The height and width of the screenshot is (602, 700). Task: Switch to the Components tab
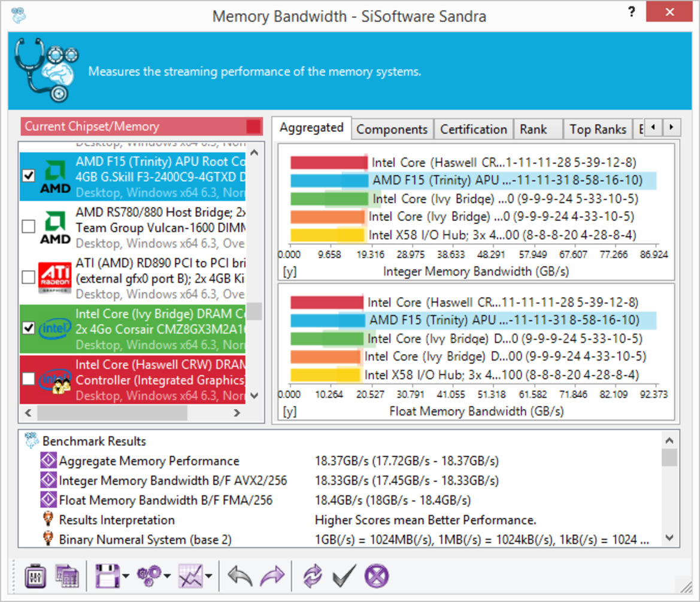point(392,129)
